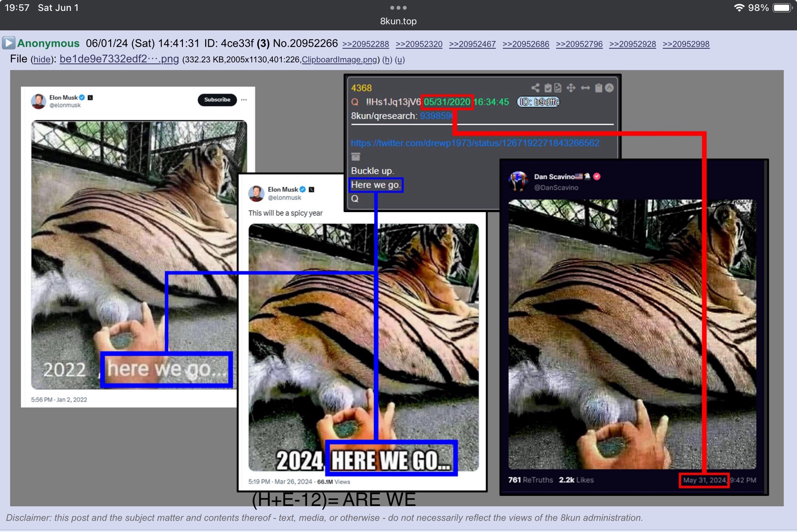Click the move arrows icon in Q post
Image resolution: width=797 pixels, height=532 pixels.
coord(571,88)
